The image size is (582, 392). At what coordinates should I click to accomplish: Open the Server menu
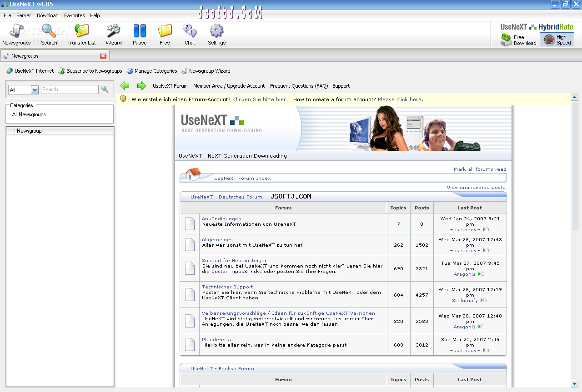pyautogui.click(x=24, y=15)
